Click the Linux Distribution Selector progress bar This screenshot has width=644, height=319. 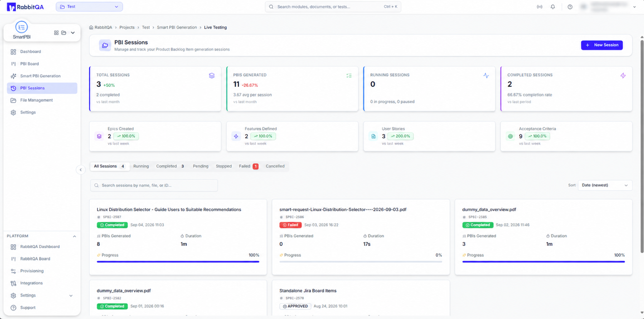pos(178,262)
